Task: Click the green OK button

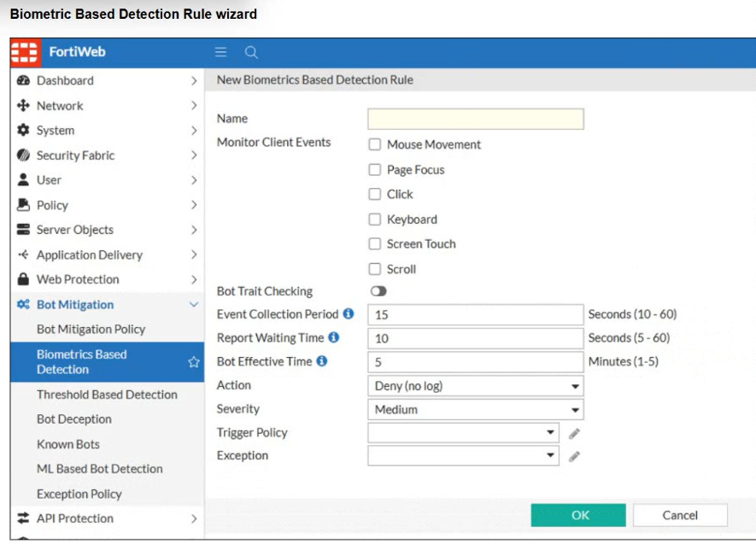Action: click(578, 515)
